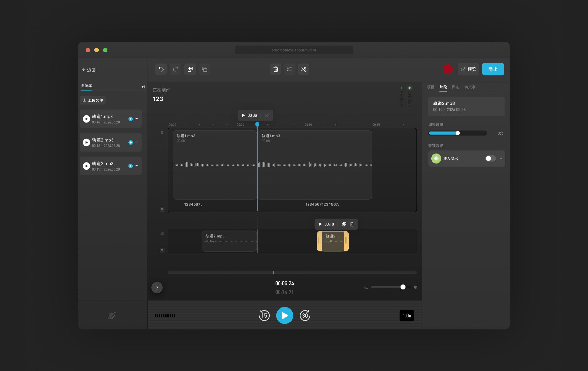
Task: Click the duplicate clip toolbar icon
Action: 190,69
